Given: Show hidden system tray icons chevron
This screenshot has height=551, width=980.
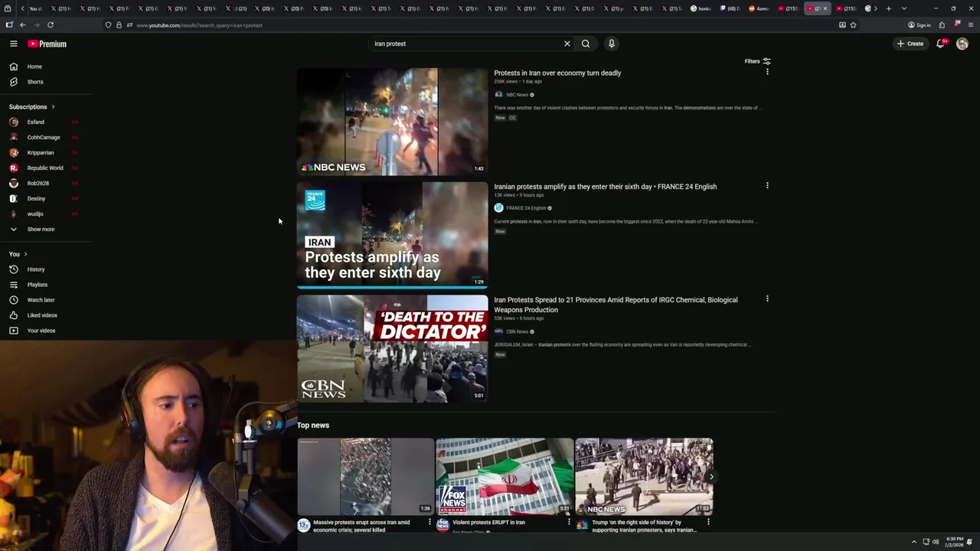Looking at the screenshot, I should click(x=913, y=542).
